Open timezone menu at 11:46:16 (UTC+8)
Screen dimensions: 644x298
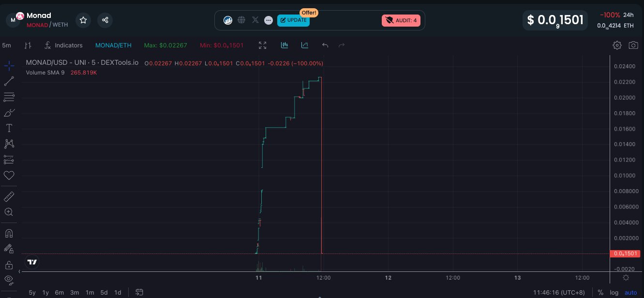coord(559,293)
